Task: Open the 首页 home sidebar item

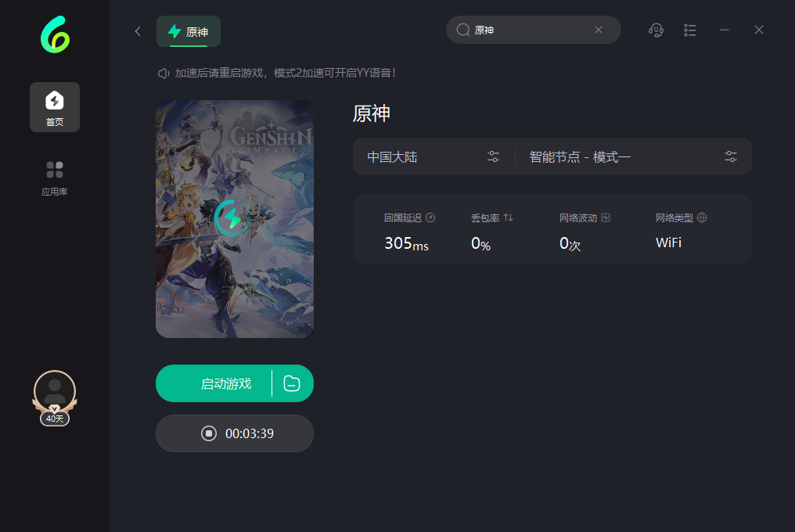Action: click(x=55, y=107)
